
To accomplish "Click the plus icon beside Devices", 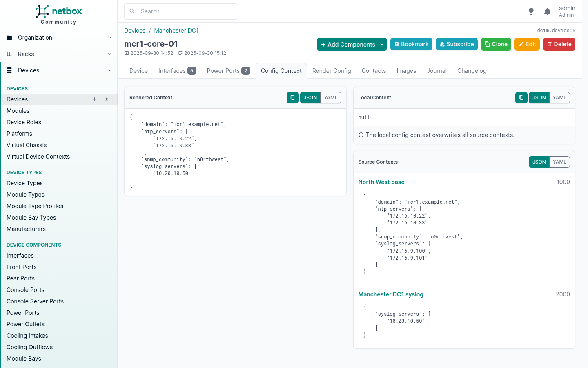I will [94, 99].
